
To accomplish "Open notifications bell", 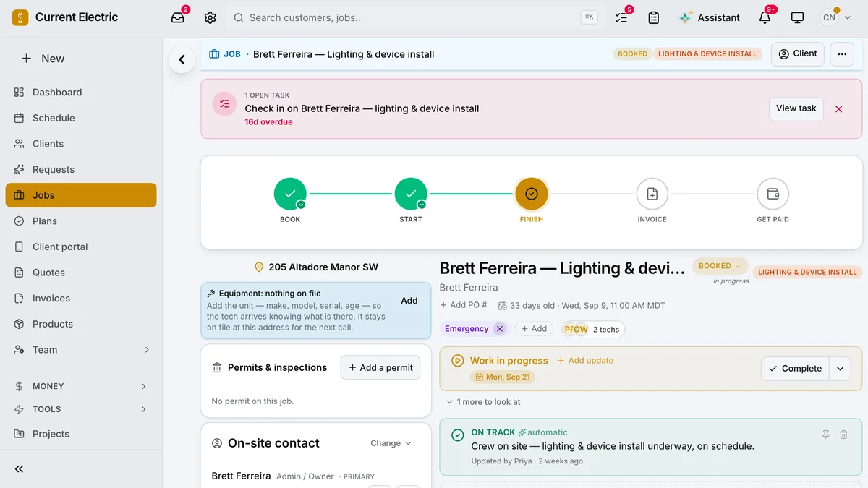I will (x=765, y=17).
